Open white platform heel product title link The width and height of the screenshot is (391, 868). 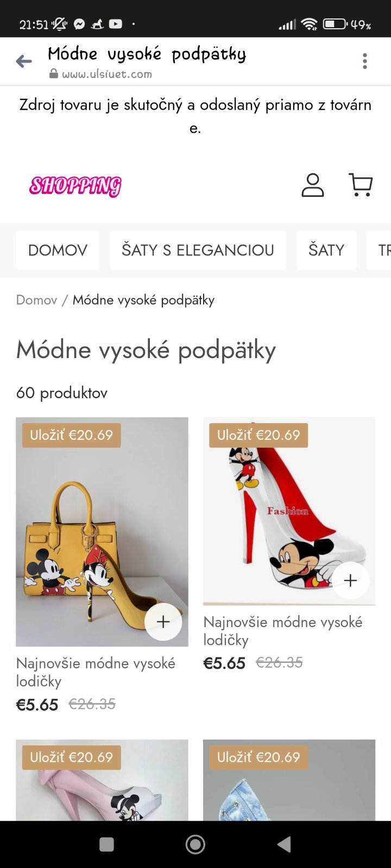coord(283,631)
